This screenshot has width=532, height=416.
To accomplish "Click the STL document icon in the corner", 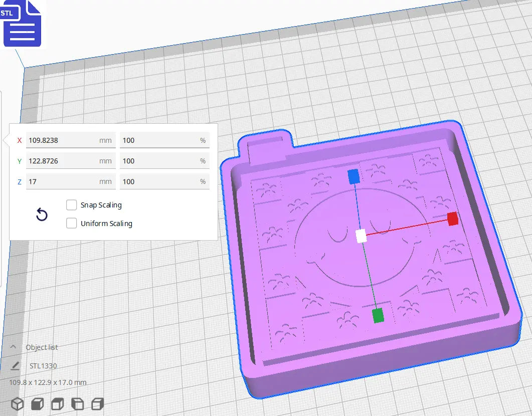I will (x=22, y=24).
